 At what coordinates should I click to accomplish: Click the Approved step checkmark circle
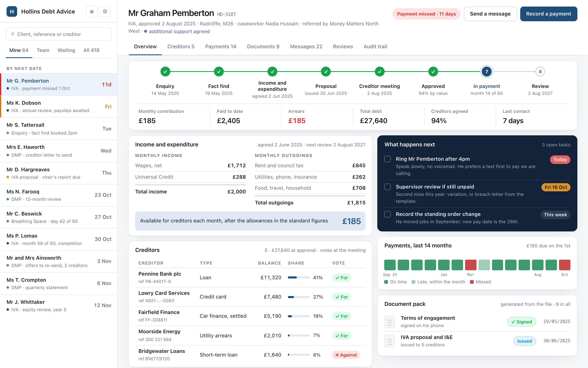[433, 72]
